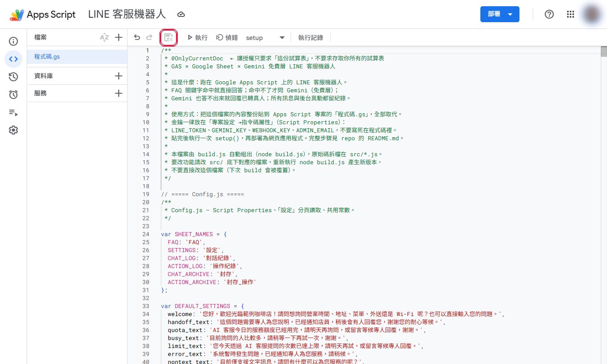
Task: Click the handoff_text key in the code
Action: [189, 322]
